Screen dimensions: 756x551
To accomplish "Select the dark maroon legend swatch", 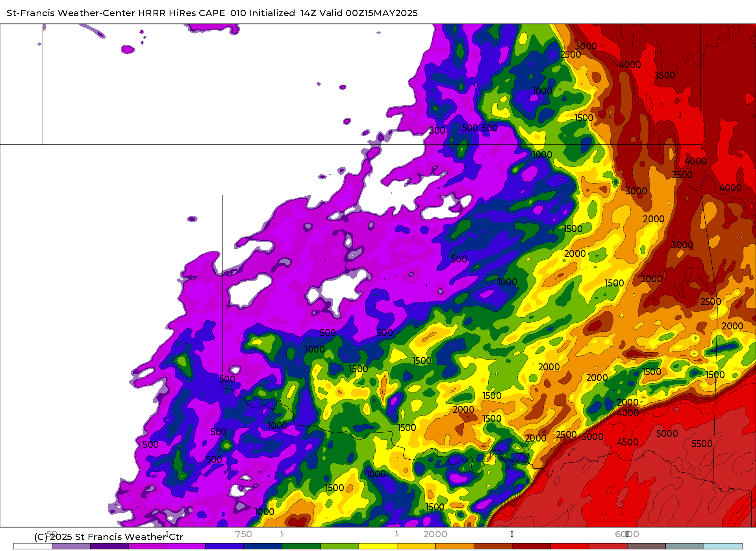I will coord(531,546).
